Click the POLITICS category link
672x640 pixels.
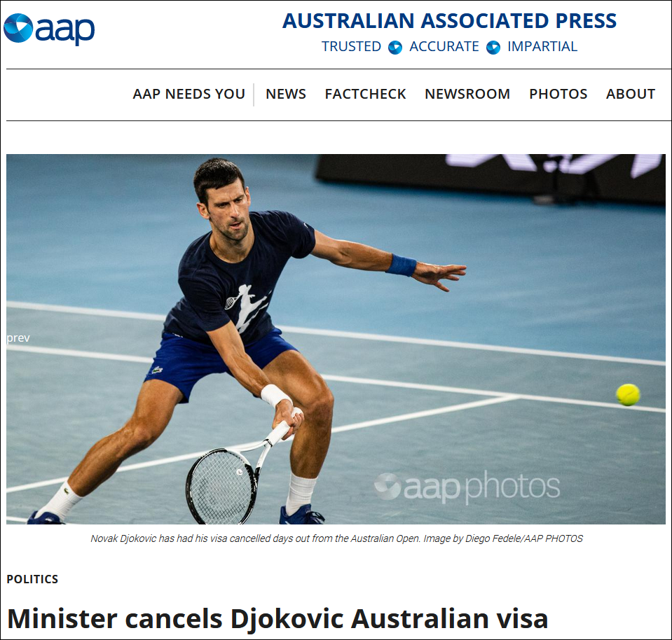point(32,579)
